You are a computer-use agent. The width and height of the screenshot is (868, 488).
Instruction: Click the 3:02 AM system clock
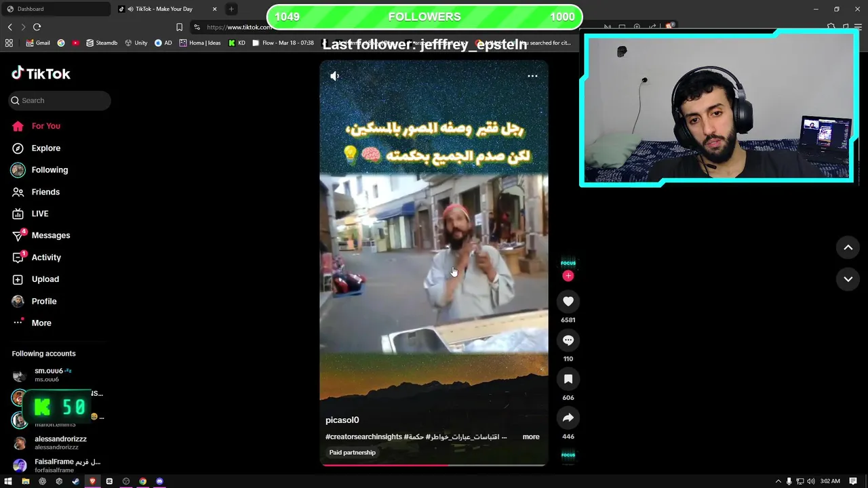830,481
